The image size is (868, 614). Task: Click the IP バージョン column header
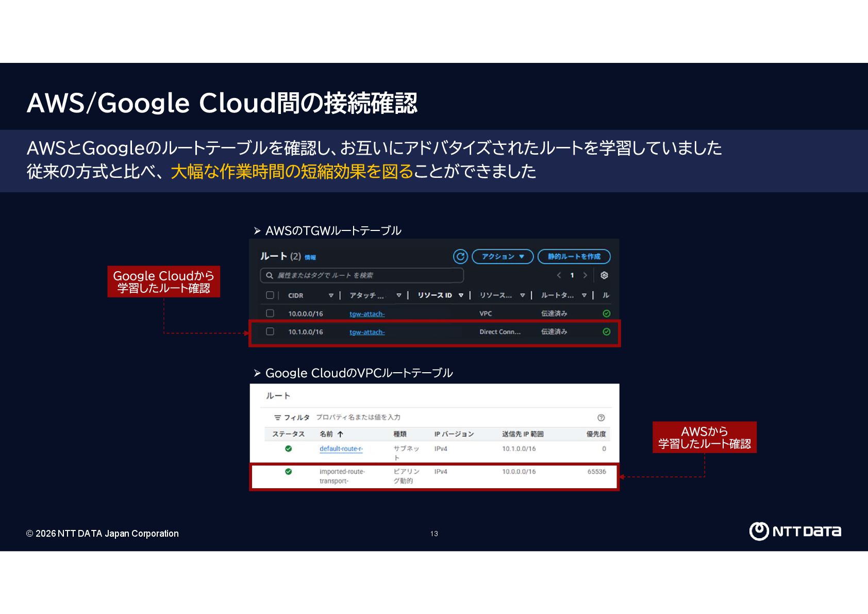[x=454, y=434]
